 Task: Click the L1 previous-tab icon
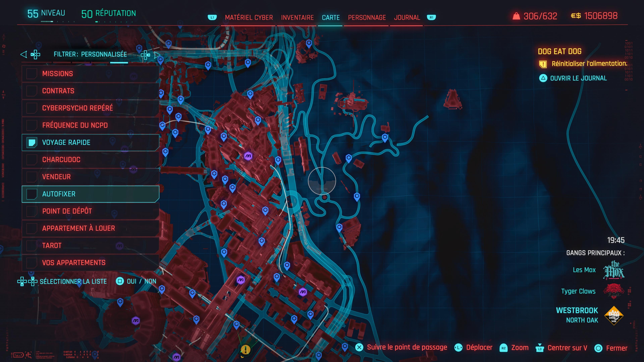212,17
